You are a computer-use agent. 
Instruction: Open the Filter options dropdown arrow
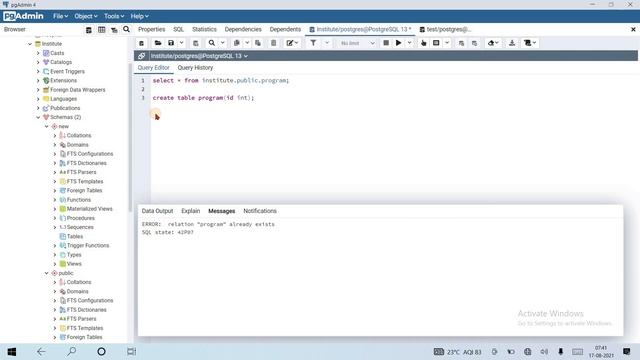327,43
